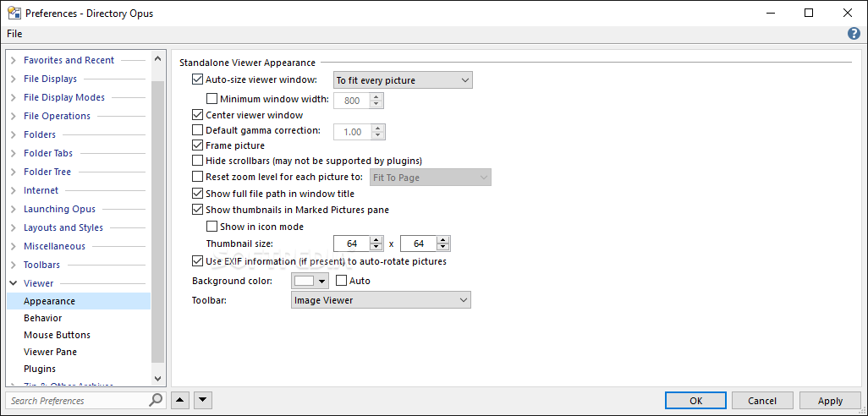The height and width of the screenshot is (416, 868).
Task: Open the Image Viewer toolbar dropdown
Action: click(381, 300)
